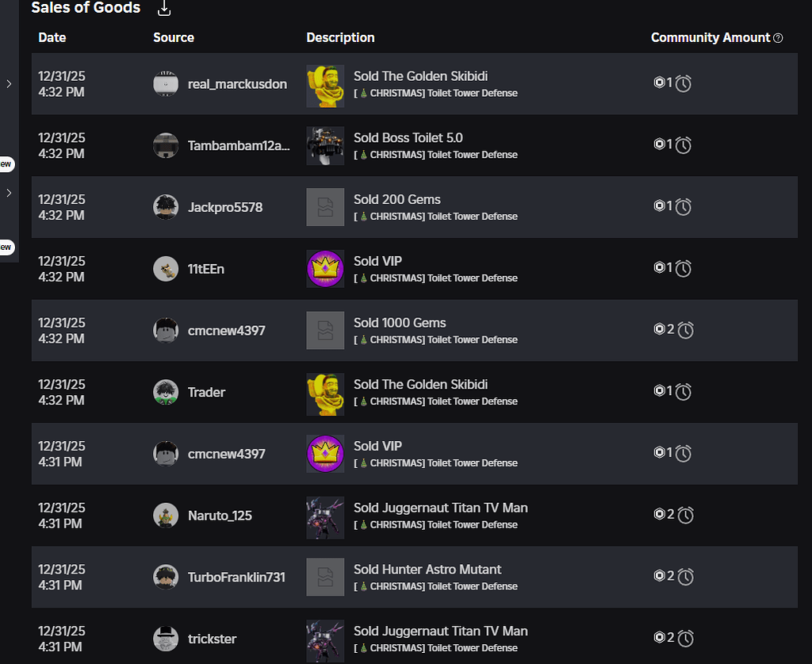Click Naruto_125's avatar picture

tap(165, 515)
